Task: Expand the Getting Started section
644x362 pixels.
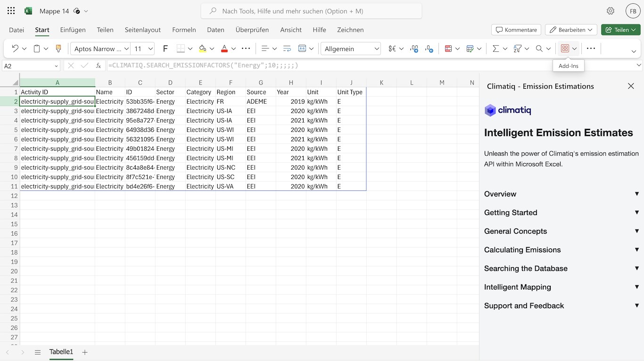Action: pyautogui.click(x=561, y=213)
